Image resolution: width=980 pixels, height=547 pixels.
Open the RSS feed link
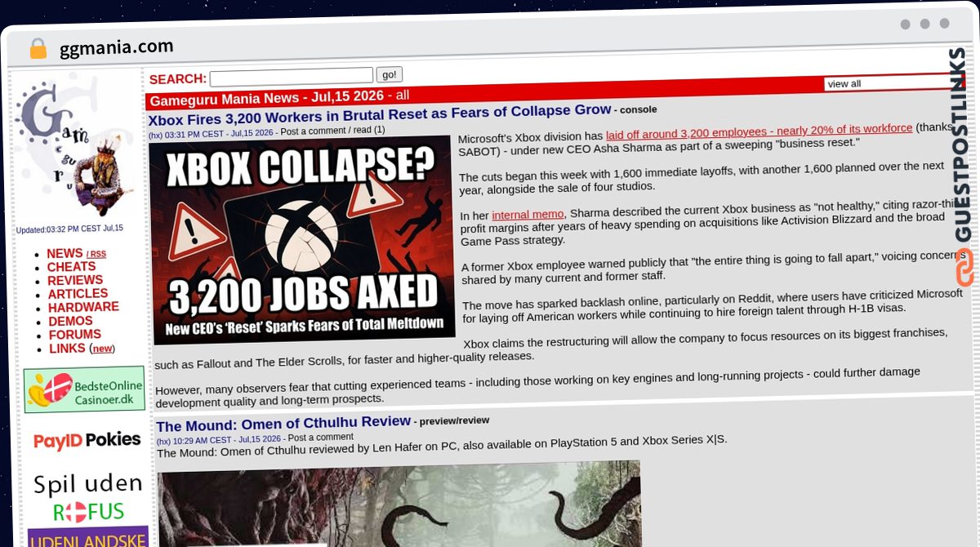[96, 254]
